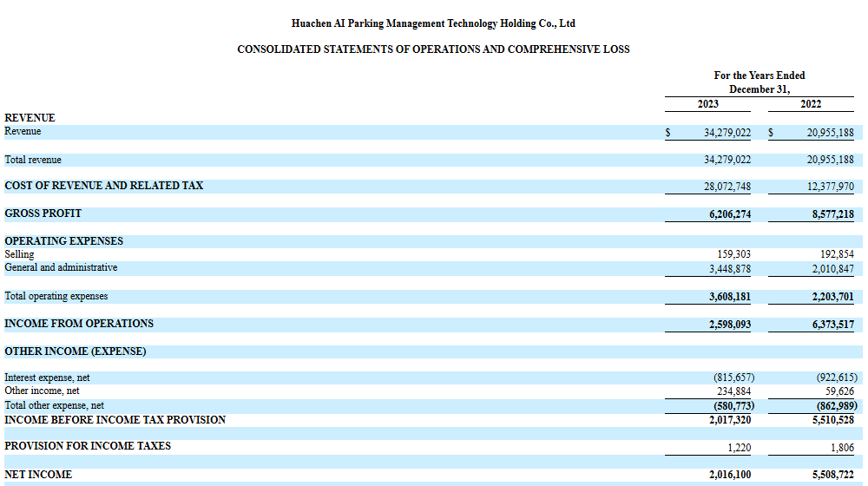868x486 pixels.
Task: Click selling expense value 159,303
Action: coord(734,254)
